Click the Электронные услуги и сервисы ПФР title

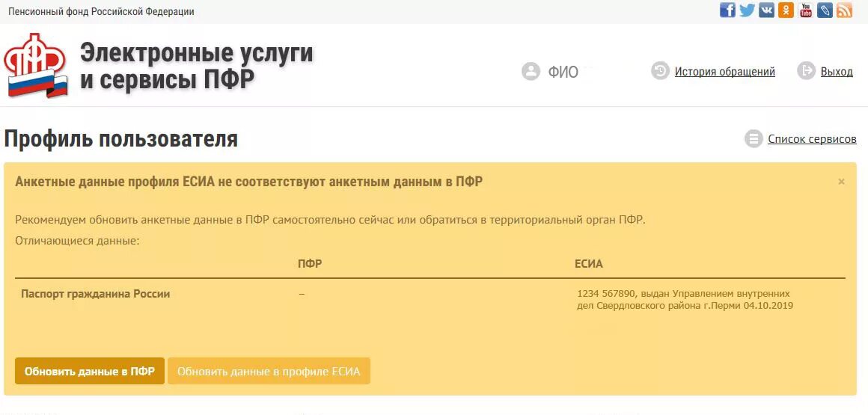[x=197, y=67]
